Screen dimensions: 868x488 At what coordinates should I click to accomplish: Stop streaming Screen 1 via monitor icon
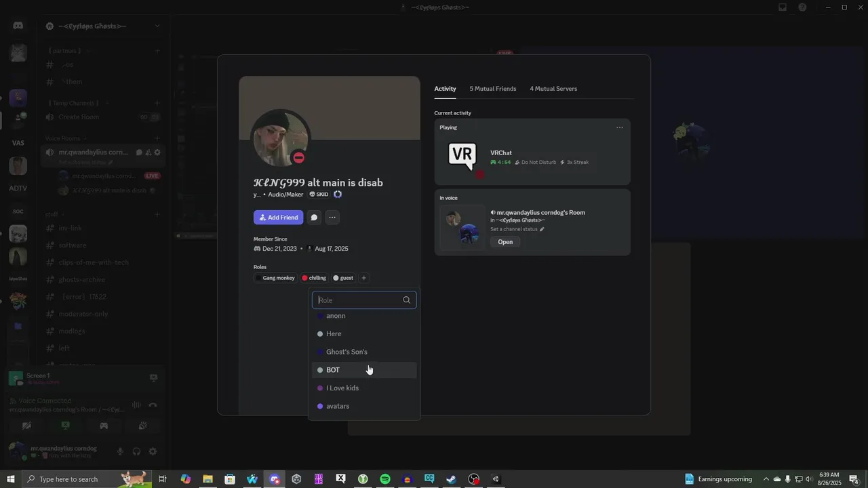[153, 378]
